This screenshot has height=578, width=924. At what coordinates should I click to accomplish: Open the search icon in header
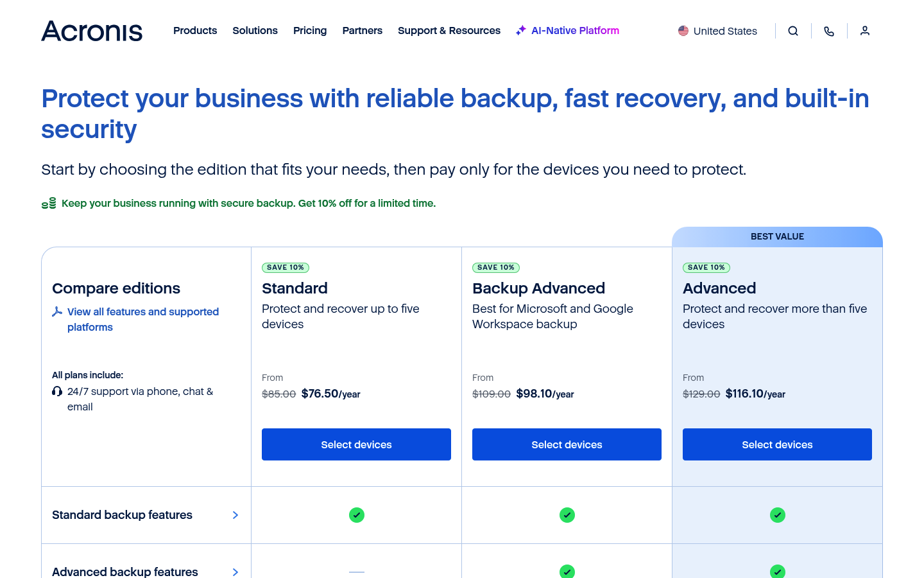793,31
